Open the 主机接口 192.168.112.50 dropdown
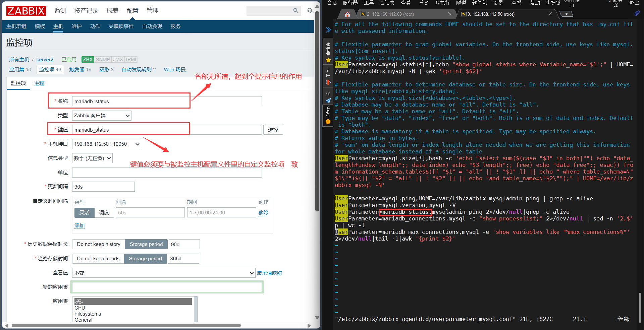 pos(107,144)
